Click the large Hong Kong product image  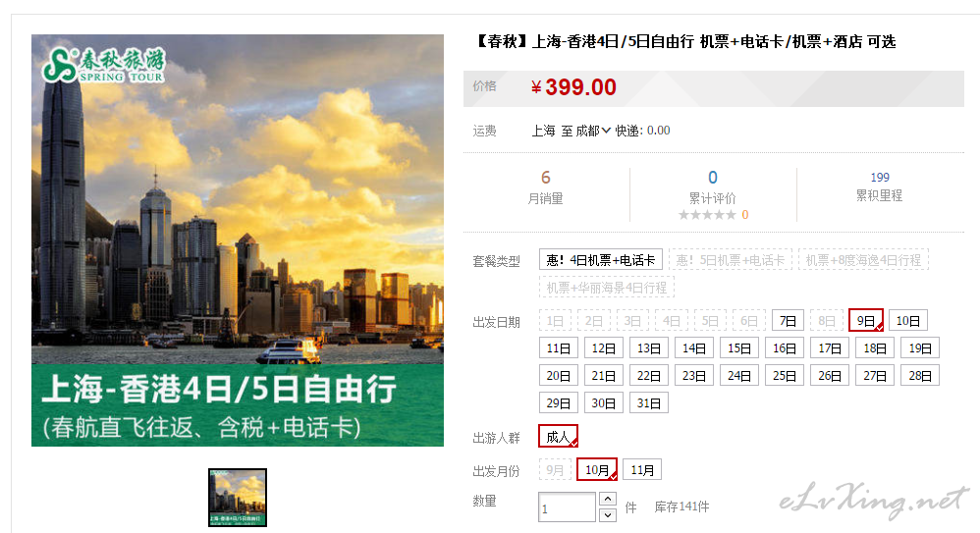point(238,240)
